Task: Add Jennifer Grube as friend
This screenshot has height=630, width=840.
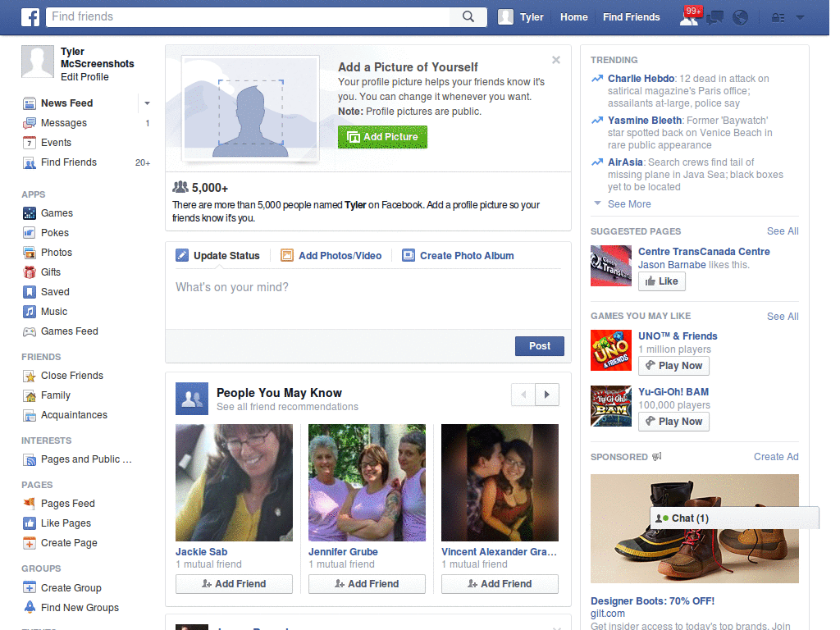Action: (367, 584)
